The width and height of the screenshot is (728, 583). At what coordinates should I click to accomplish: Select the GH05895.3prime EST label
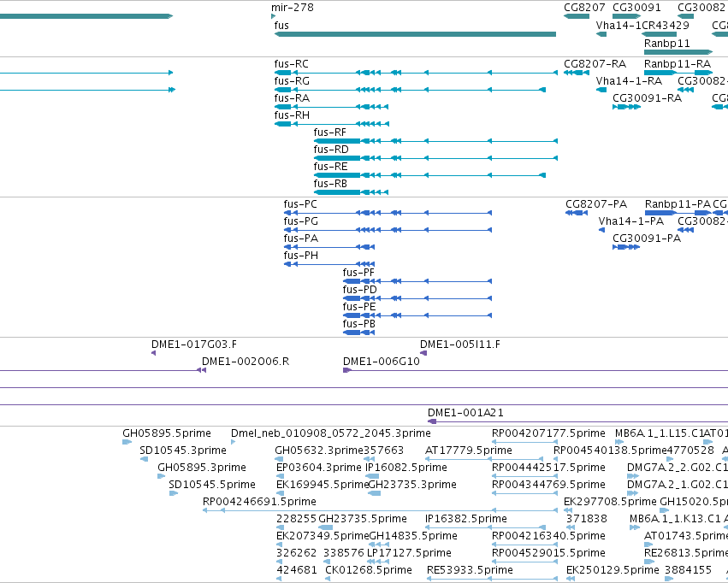(x=202, y=468)
